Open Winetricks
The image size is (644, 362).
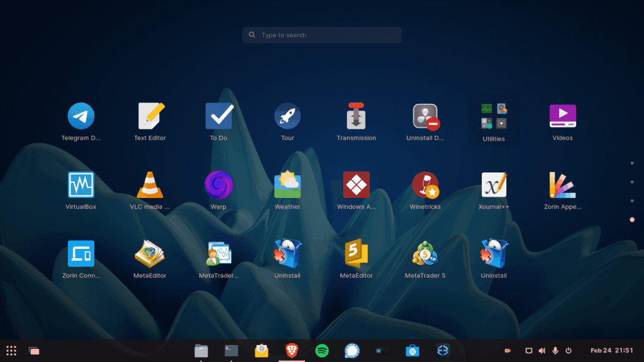pyautogui.click(x=426, y=185)
